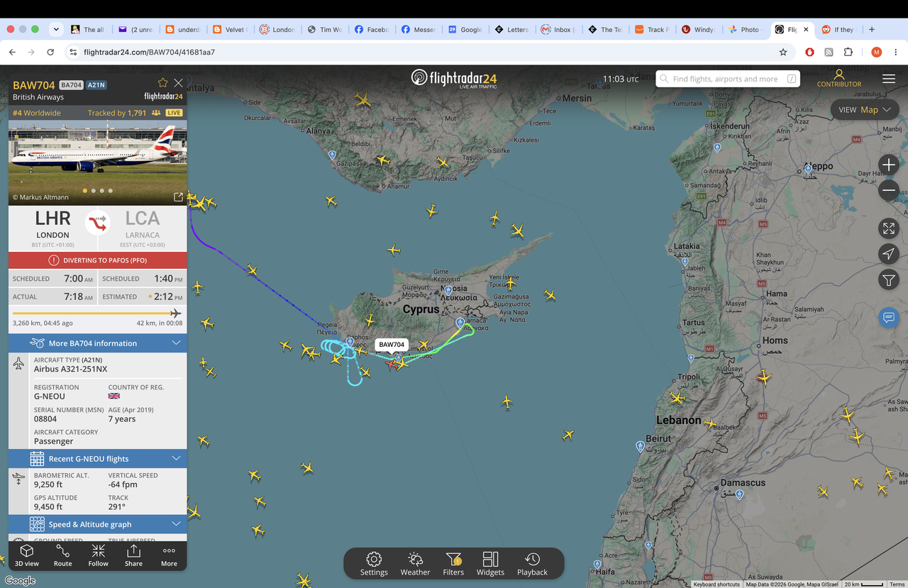Zoom out on the map
Viewport: 908px width, 588px height.
coord(889,190)
